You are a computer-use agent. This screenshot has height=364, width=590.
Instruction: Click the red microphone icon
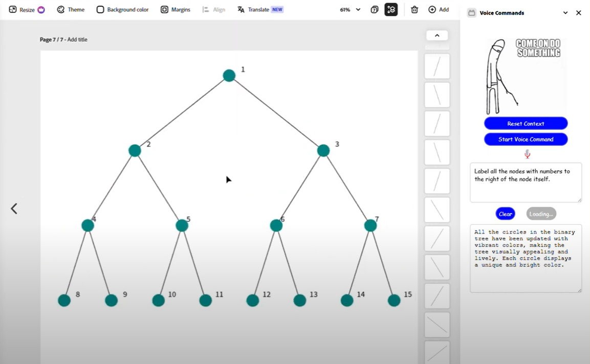click(528, 154)
